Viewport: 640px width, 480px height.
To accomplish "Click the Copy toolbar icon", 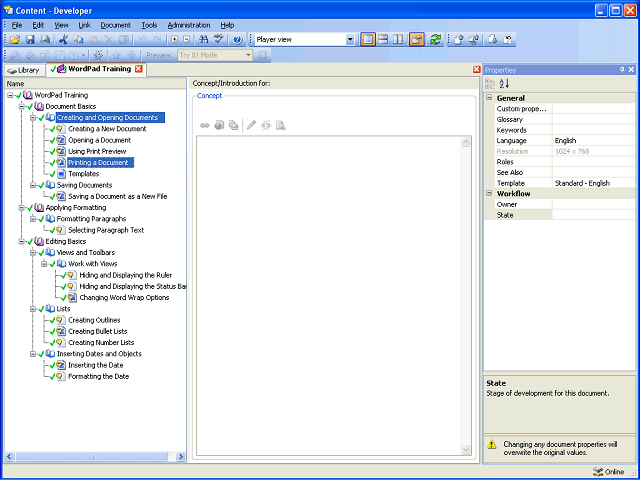I will [x=78, y=40].
